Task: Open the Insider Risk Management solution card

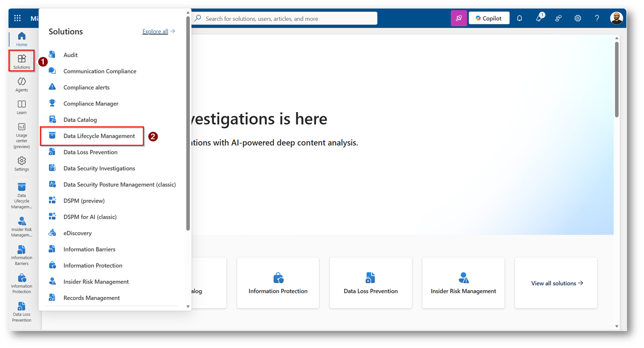Action: click(x=463, y=283)
